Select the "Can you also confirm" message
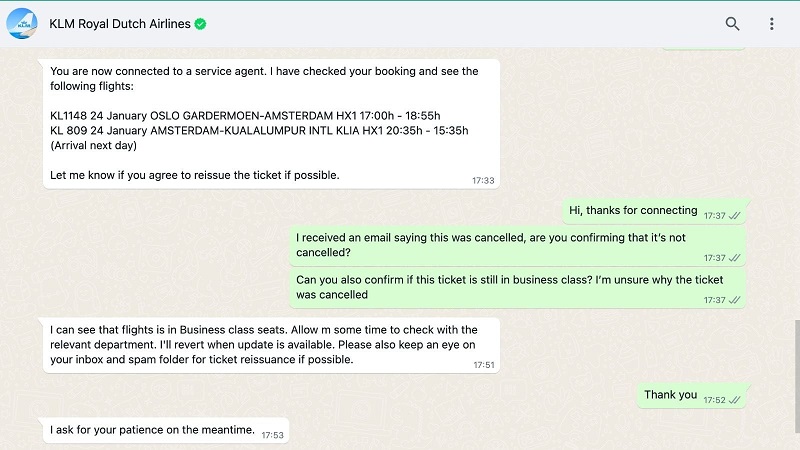 (500, 287)
